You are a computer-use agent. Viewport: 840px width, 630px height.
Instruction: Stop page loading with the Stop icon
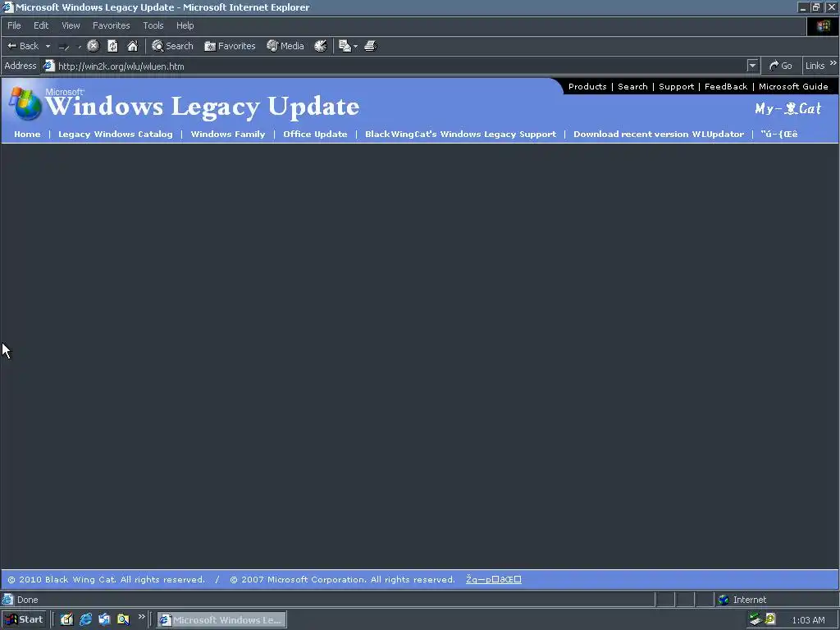point(94,46)
